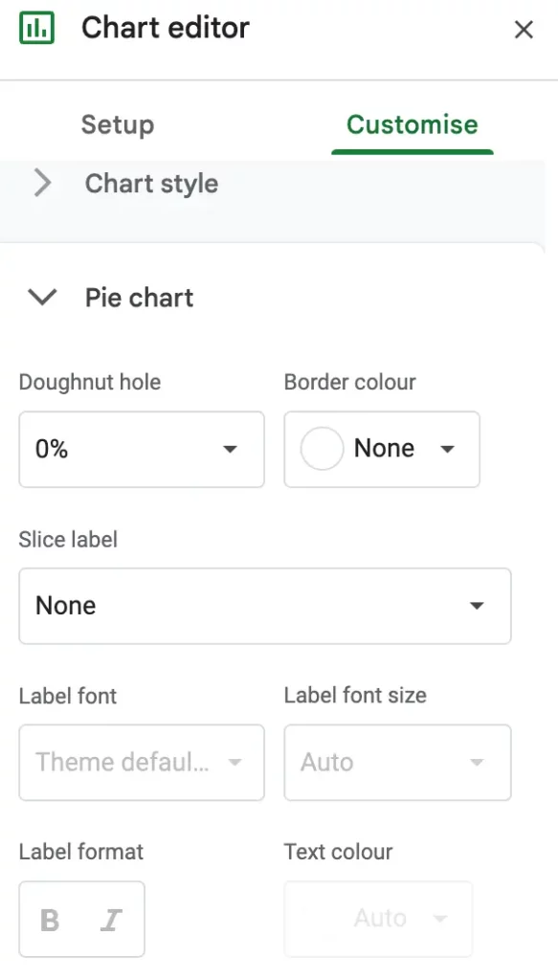Click the Border colour dropdown arrow
Image resolution: width=558 pixels, height=980 pixels.
pos(448,450)
